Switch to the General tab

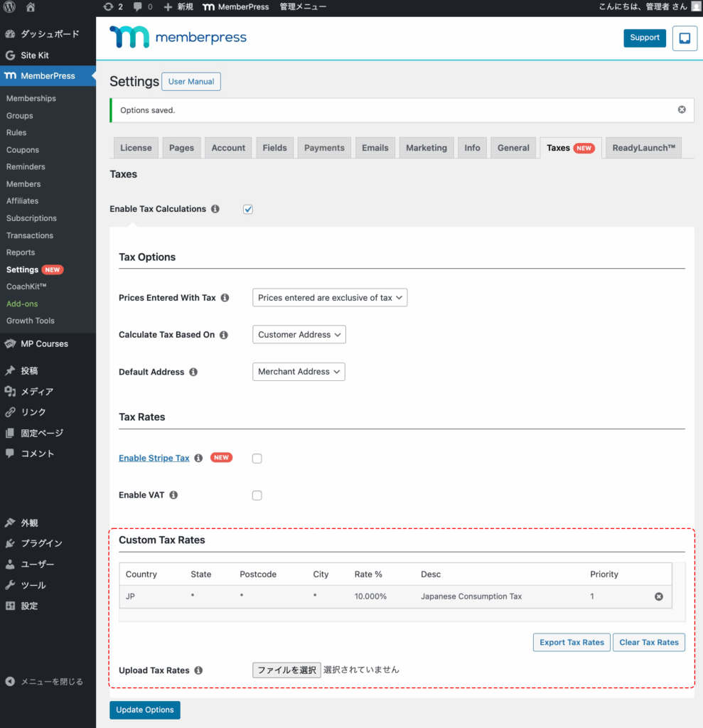[x=513, y=148]
